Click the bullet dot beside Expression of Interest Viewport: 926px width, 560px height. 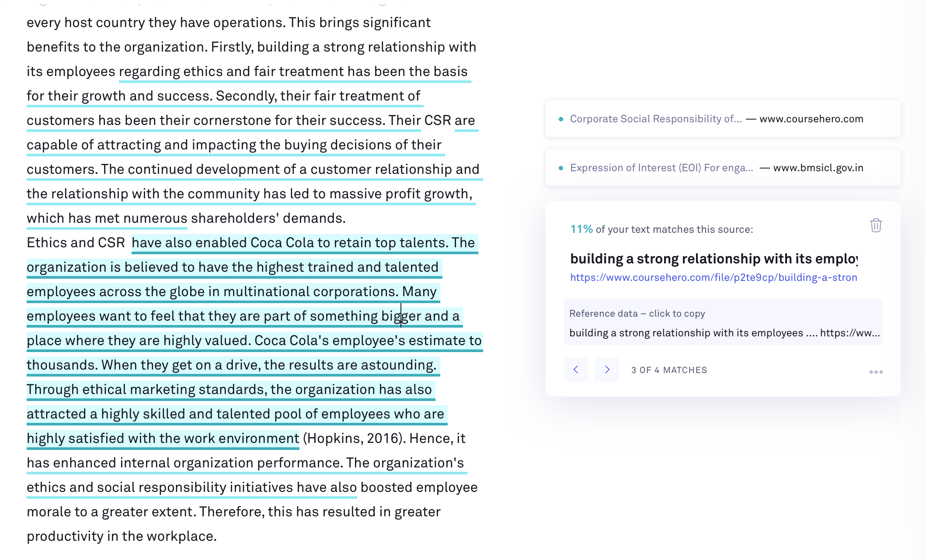coord(560,168)
